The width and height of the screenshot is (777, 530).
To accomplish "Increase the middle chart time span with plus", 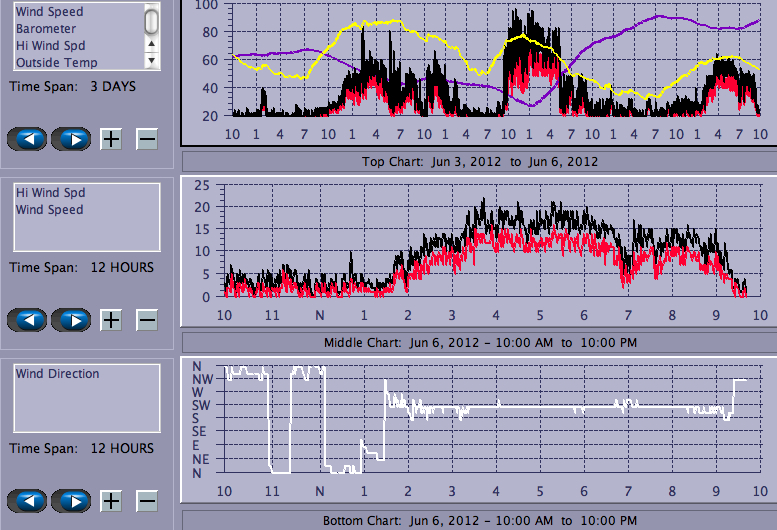I will (x=111, y=320).
